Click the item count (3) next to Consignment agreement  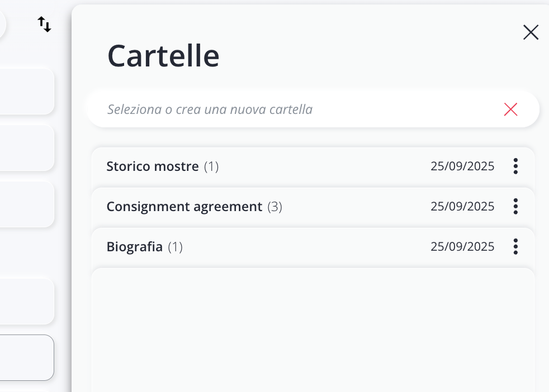pyautogui.click(x=274, y=207)
